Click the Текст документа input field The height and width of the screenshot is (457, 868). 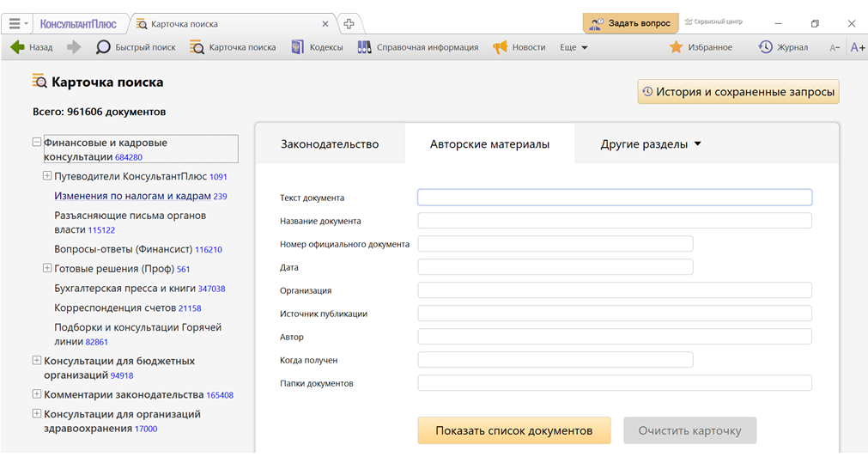pos(615,198)
